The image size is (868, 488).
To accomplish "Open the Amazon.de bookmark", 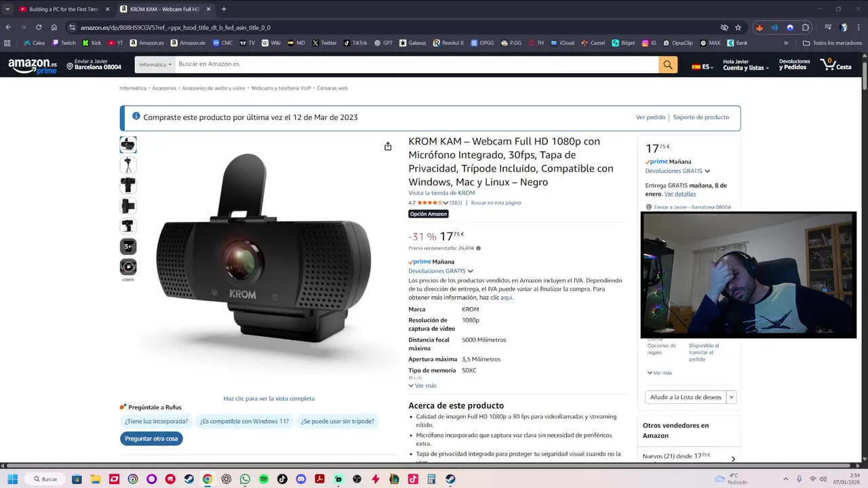I will coord(188,43).
